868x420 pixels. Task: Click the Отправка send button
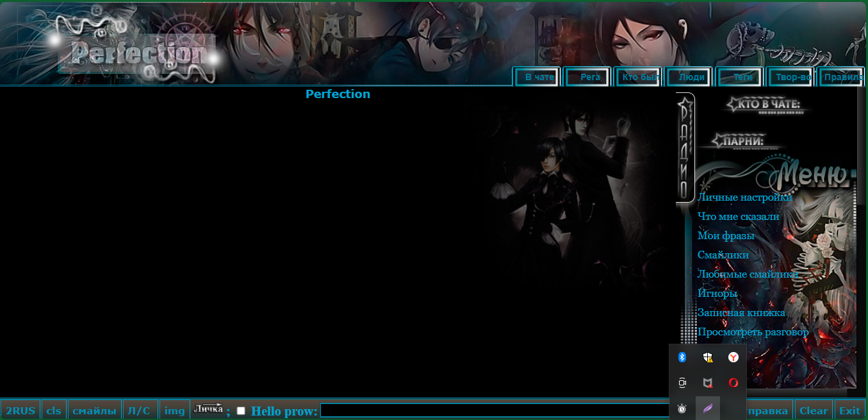coord(769,410)
